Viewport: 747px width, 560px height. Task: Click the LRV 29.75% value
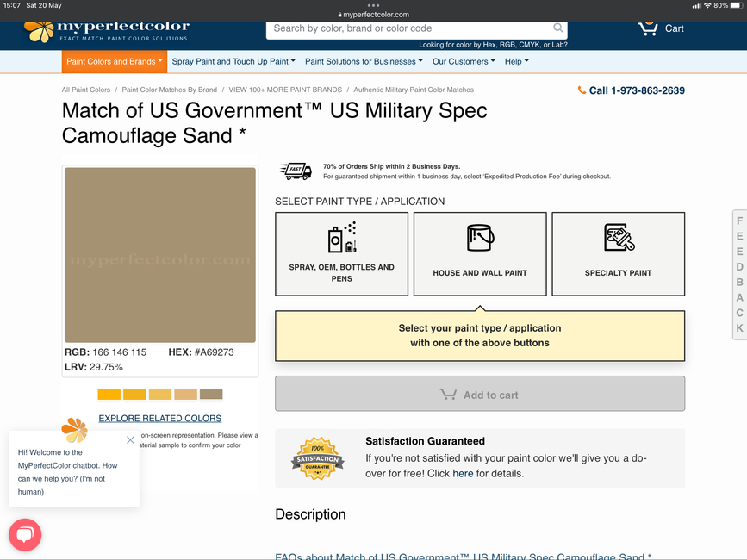[x=94, y=367]
